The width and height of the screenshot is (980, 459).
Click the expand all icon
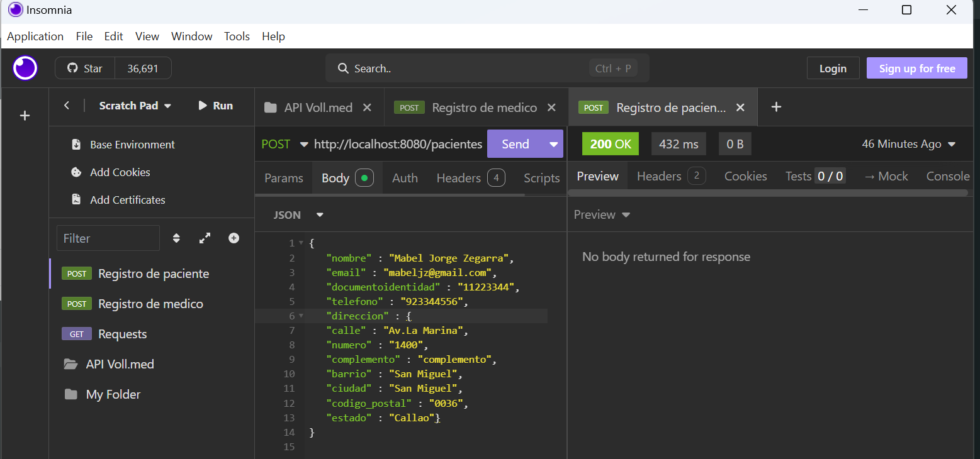[205, 238]
